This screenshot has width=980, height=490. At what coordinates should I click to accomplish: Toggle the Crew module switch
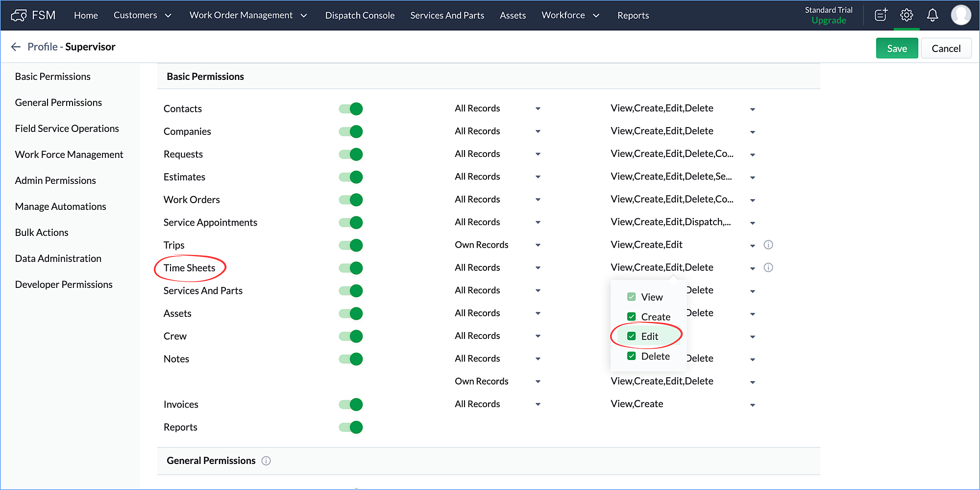[350, 336]
